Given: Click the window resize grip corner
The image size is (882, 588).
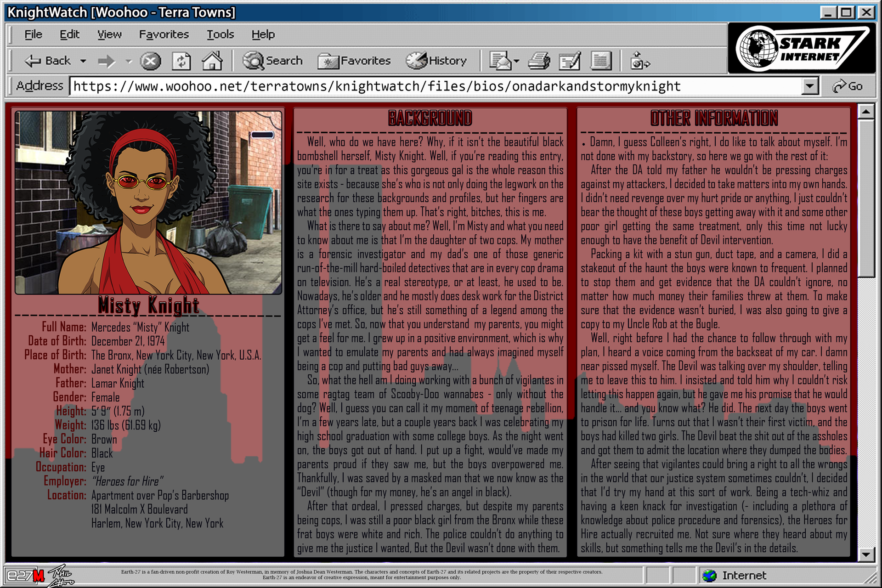Looking at the screenshot, I should click(871, 578).
